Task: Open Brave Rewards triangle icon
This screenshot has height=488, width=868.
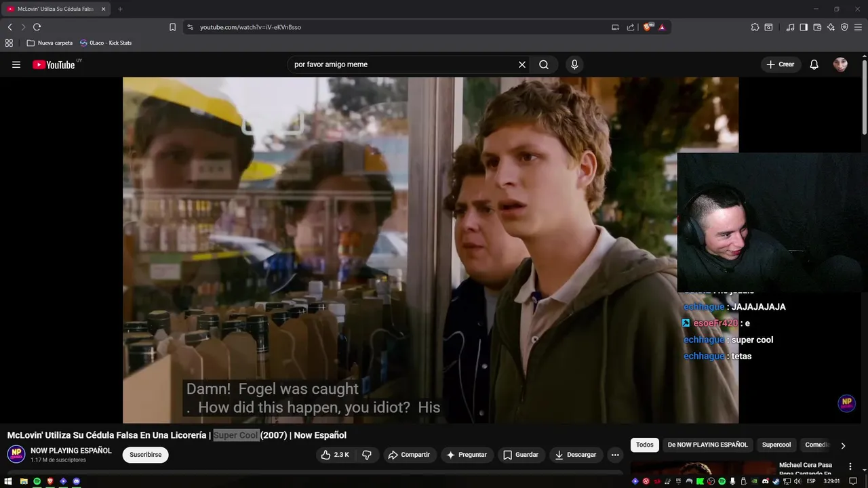Action: click(662, 27)
